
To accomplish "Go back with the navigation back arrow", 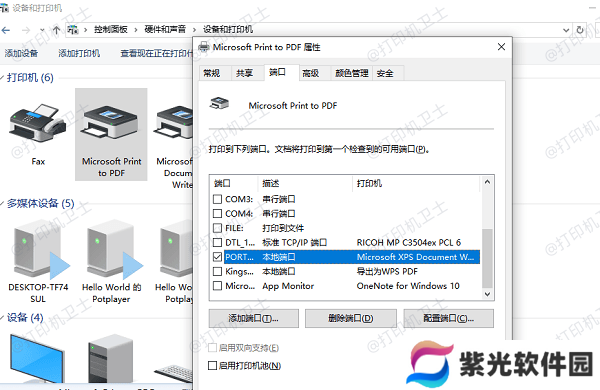I will 6,30.
